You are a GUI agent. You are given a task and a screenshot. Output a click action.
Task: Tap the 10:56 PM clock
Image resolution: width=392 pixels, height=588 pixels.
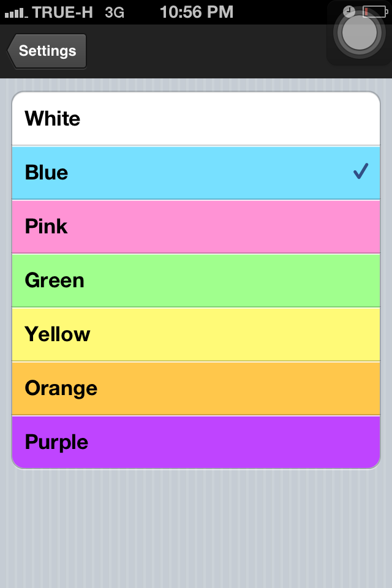click(197, 12)
